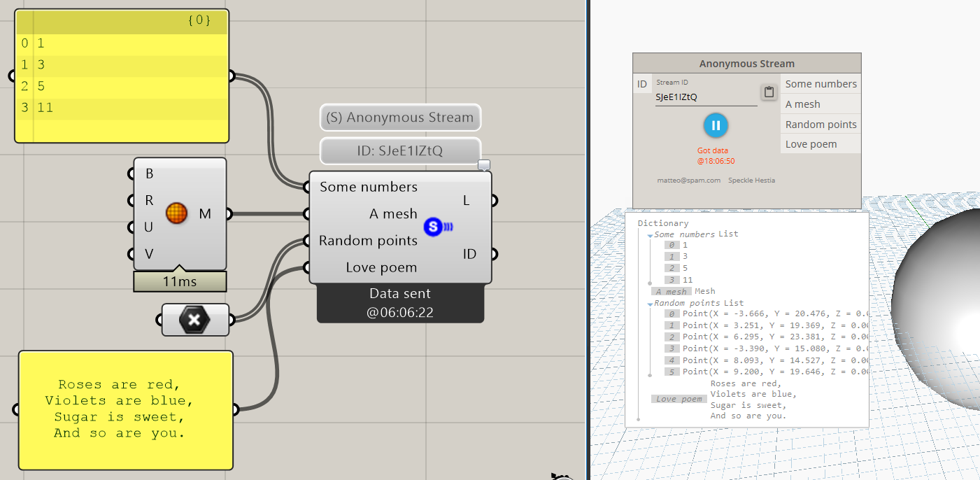The height and width of the screenshot is (480, 980).
Task: Select the A mesh output on the receiver
Action: (x=821, y=104)
